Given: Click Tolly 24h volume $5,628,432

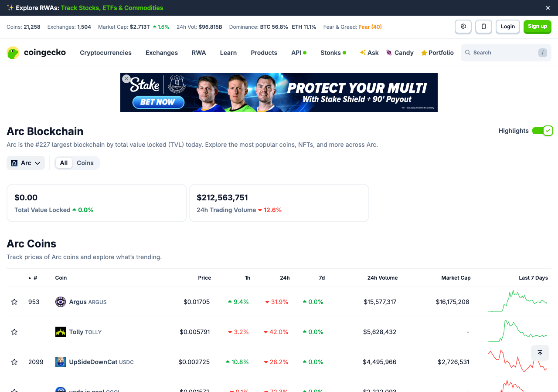Looking at the screenshot, I should 380,332.
